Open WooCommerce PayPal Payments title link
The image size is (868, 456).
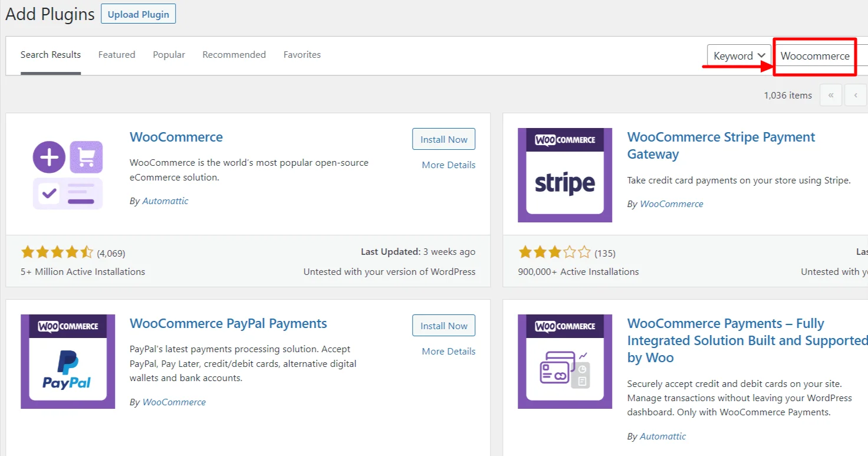click(x=228, y=323)
